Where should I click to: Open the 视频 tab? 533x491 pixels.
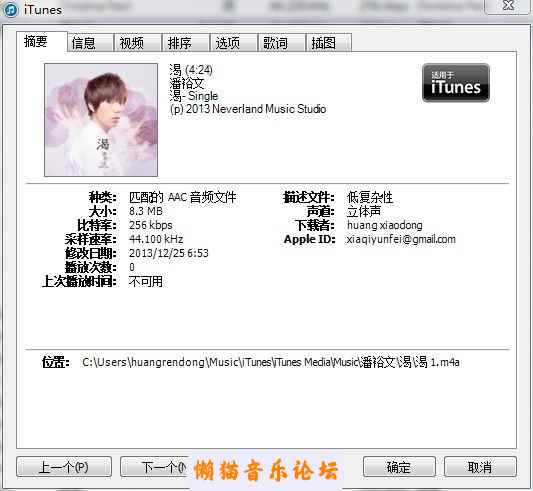(x=138, y=43)
